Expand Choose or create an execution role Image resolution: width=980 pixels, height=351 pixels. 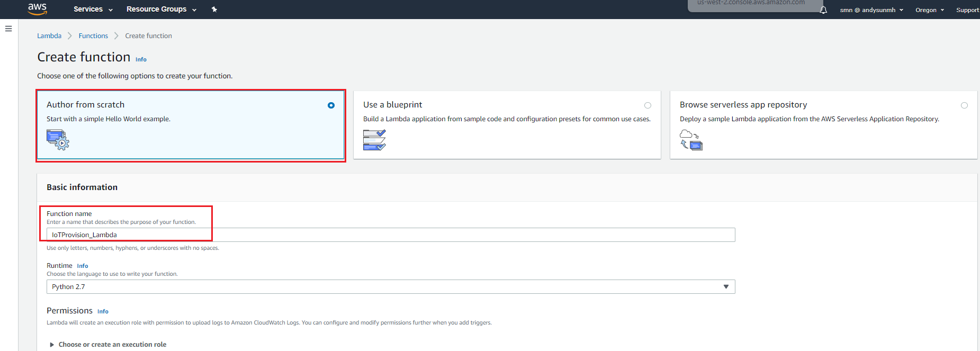click(x=108, y=345)
